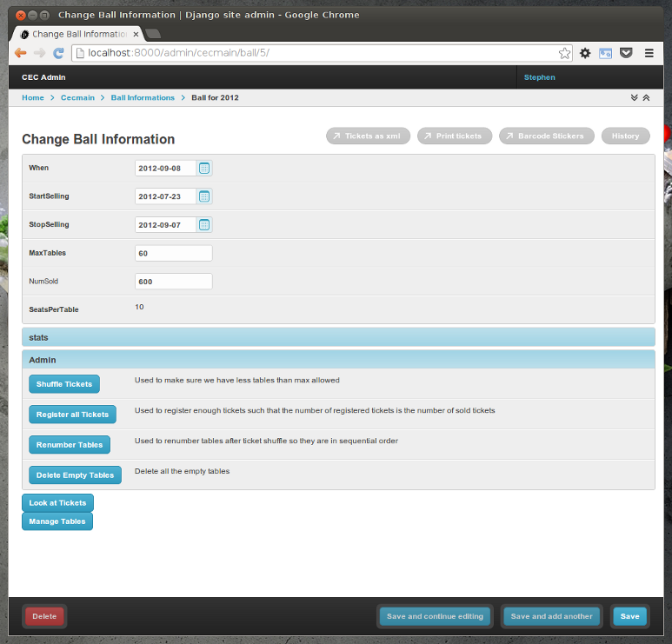Select the Change Ball Information tab
The image size is (672, 644).
coord(79,34)
